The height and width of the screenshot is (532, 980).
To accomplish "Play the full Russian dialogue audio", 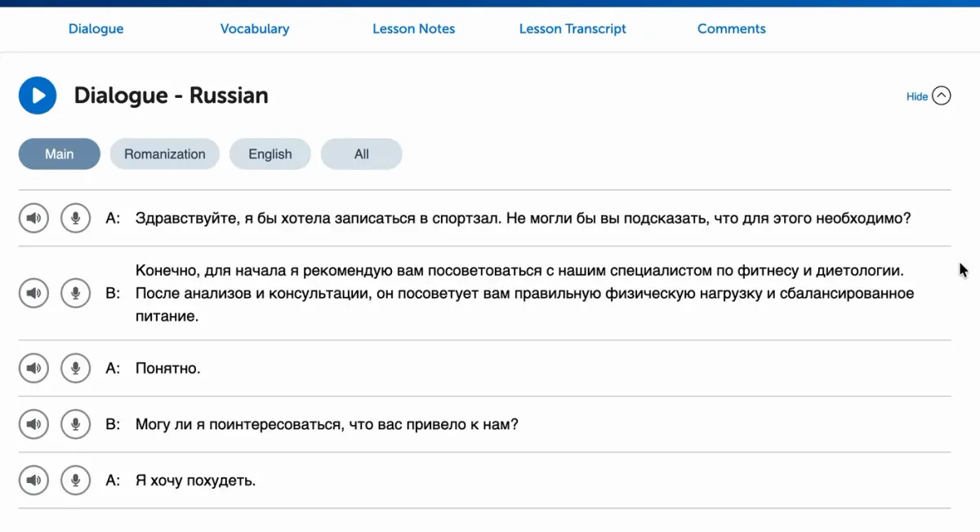I will (x=38, y=95).
